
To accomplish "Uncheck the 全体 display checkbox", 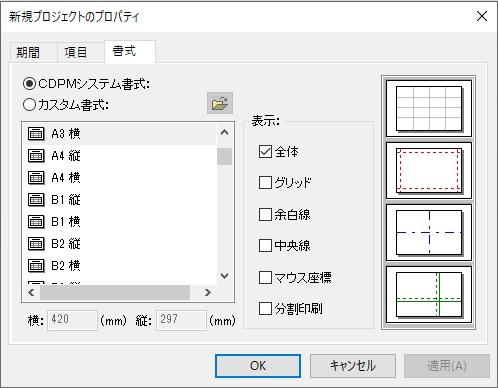I will click(x=265, y=152).
